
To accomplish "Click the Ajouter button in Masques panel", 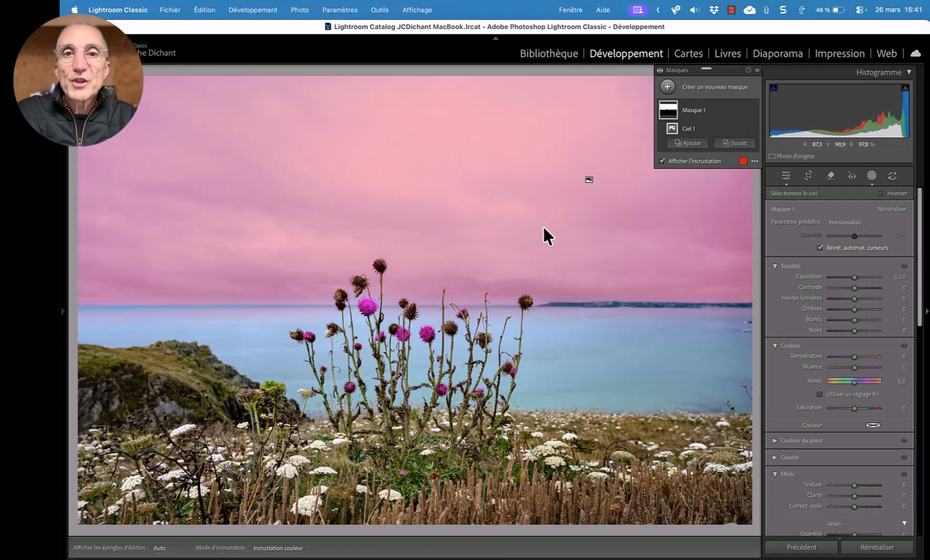I will [x=688, y=143].
